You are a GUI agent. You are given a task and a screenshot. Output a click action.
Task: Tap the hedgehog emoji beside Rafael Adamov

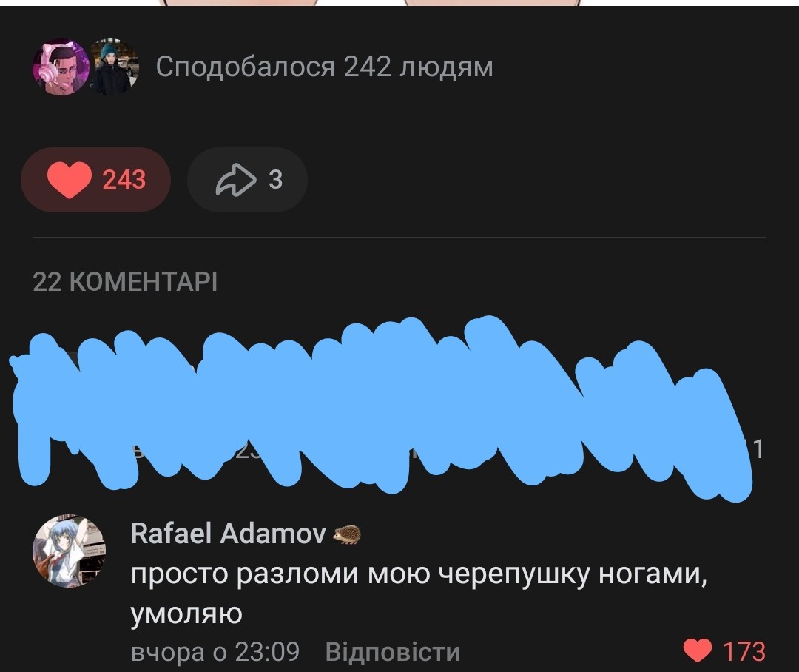[347, 535]
